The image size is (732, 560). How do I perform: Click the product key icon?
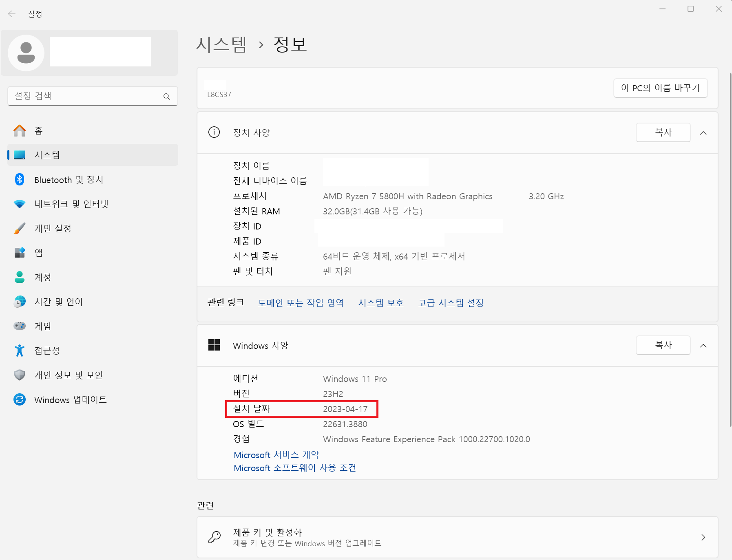coord(215,537)
